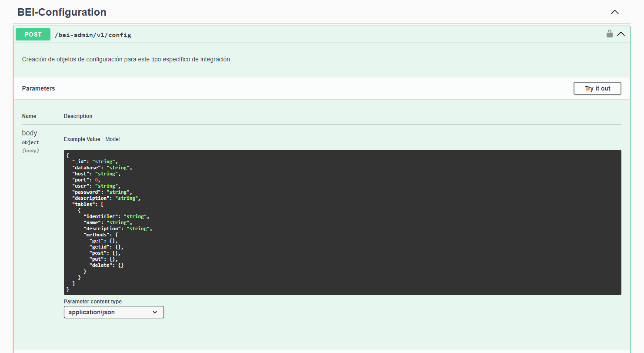Click the tables array in the example JSON
This screenshot has width=644, height=353.
(84, 204)
